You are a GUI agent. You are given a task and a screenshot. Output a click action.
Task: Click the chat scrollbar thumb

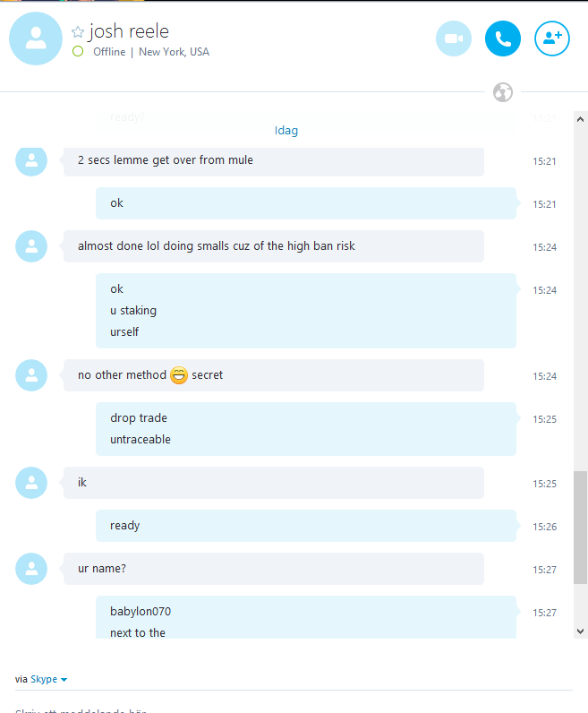(x=580, y=528)
